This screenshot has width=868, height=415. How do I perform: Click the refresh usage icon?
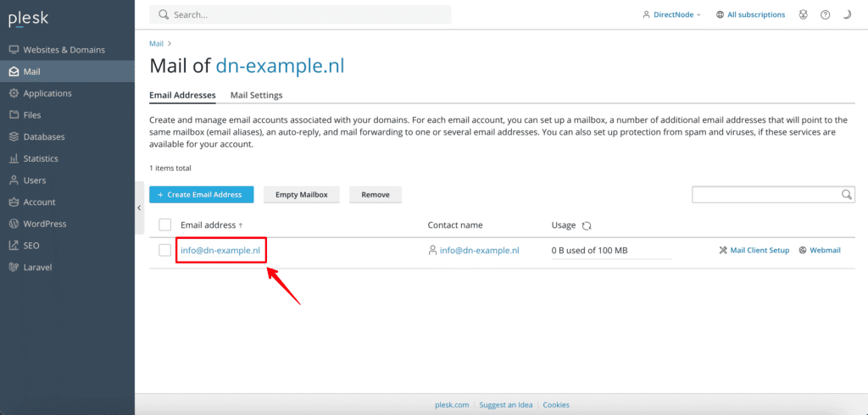[x=586, y=225]
